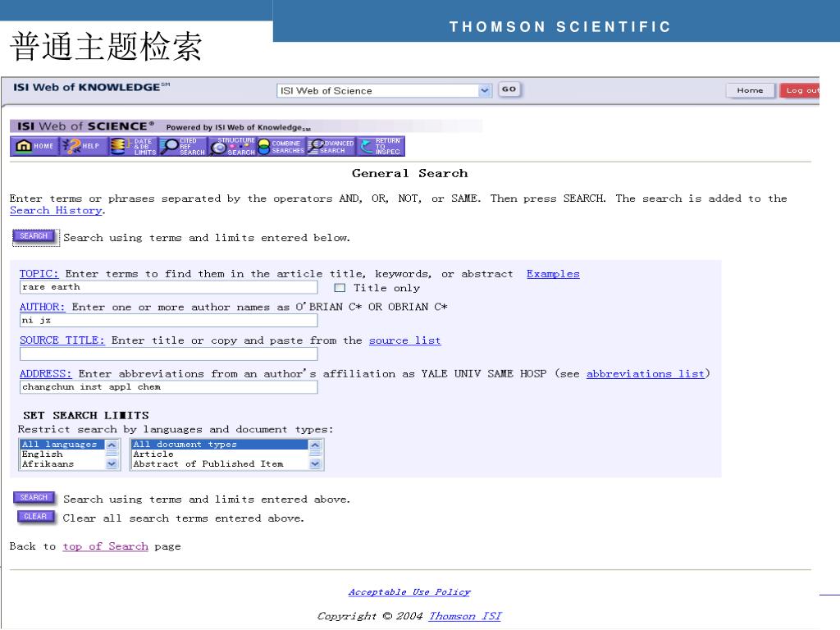Open the Help toolbar icon
The width and height of the screenshot is (840, 630).
coord(84,146)
